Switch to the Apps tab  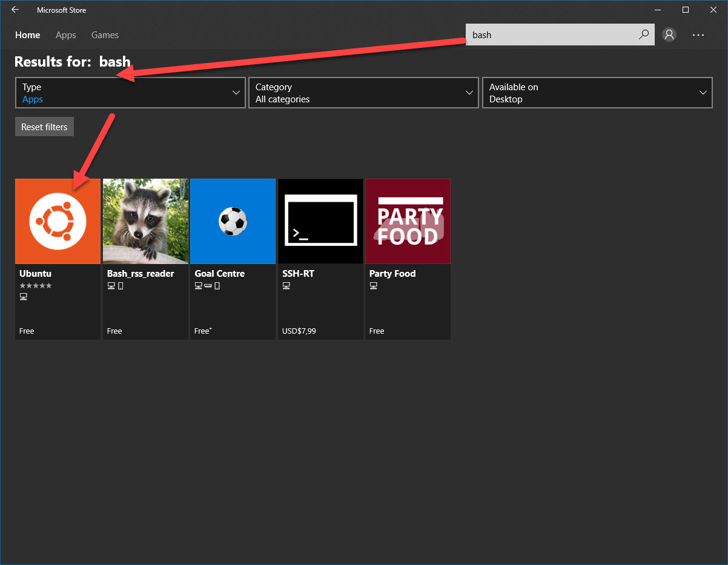(66, 35)
